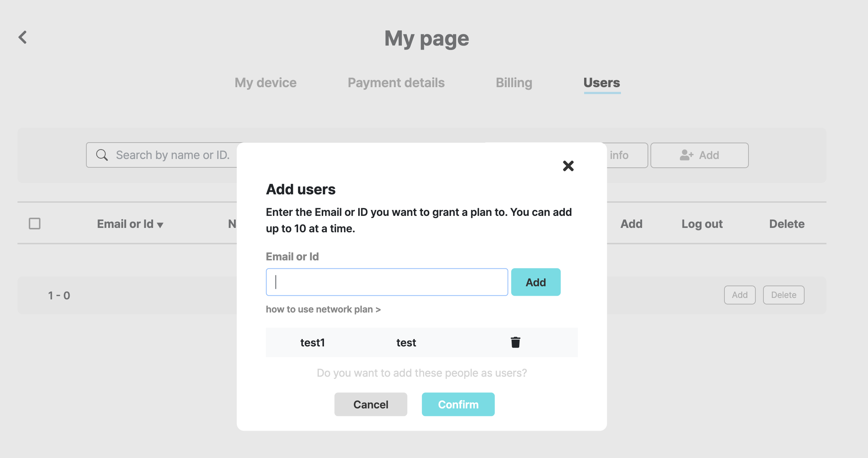868x458 pixels.
Task: Switch to Payment details tab
Action: coord(396,83)
